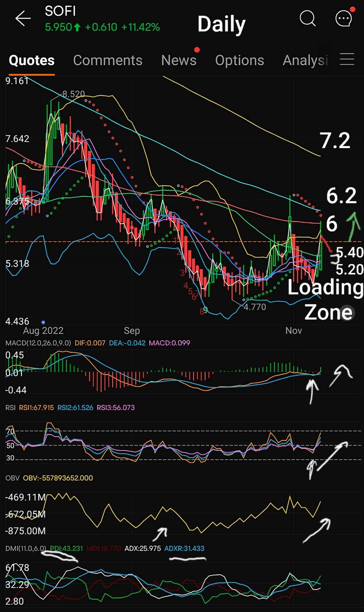Tap the 8.520 high price marker
364x612 pixels.
coord(73,94)
